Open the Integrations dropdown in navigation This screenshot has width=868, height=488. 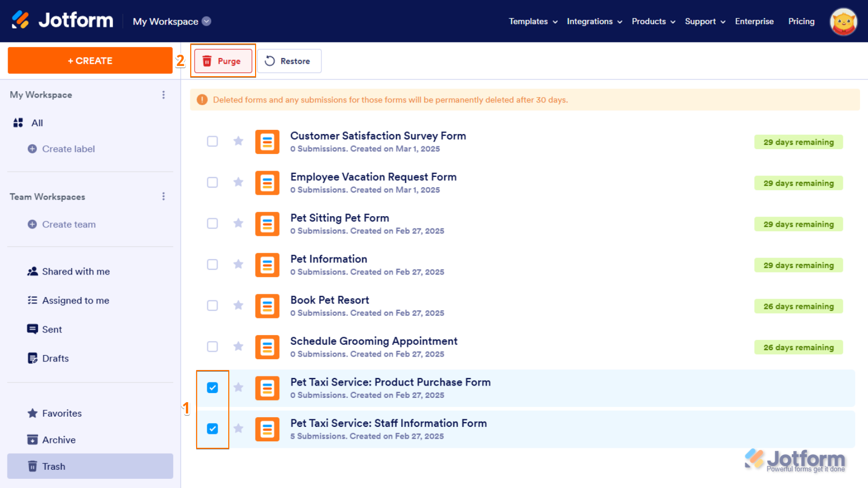(x=594, y=21)
